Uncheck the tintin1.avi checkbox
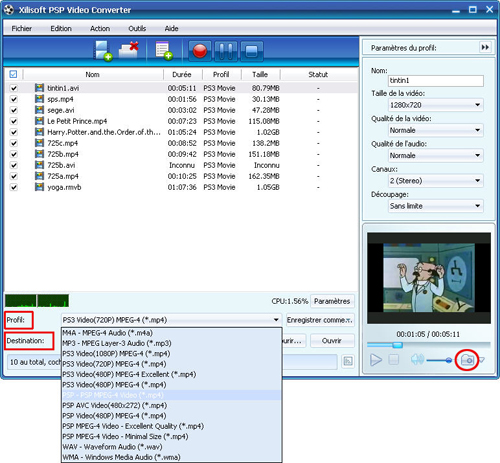The width and height of the screenshot is (500, 463). 13,88
